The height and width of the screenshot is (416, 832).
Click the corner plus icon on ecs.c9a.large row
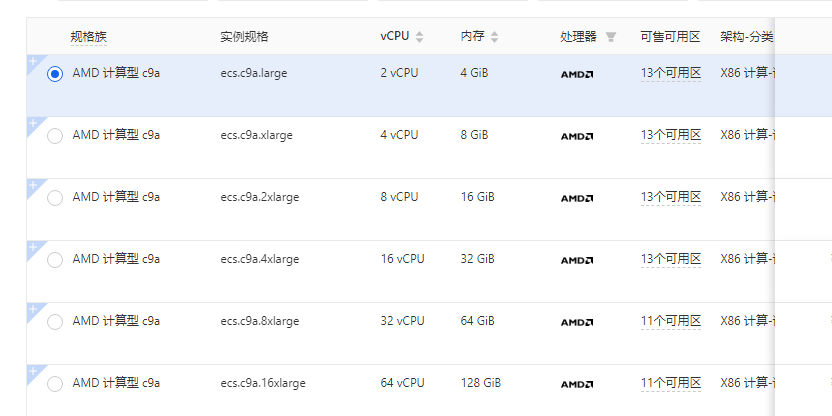[x=32, y=61]
